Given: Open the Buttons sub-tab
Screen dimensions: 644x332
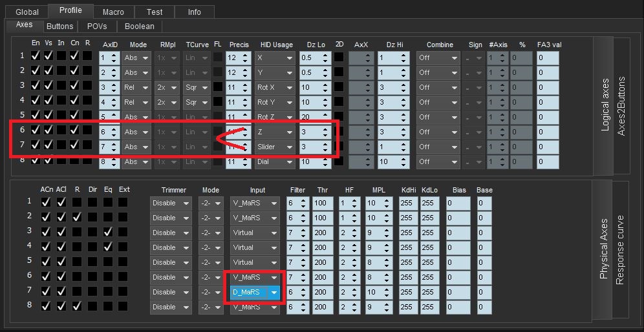Looking at the screenshot, I should [x=59, y=26].
